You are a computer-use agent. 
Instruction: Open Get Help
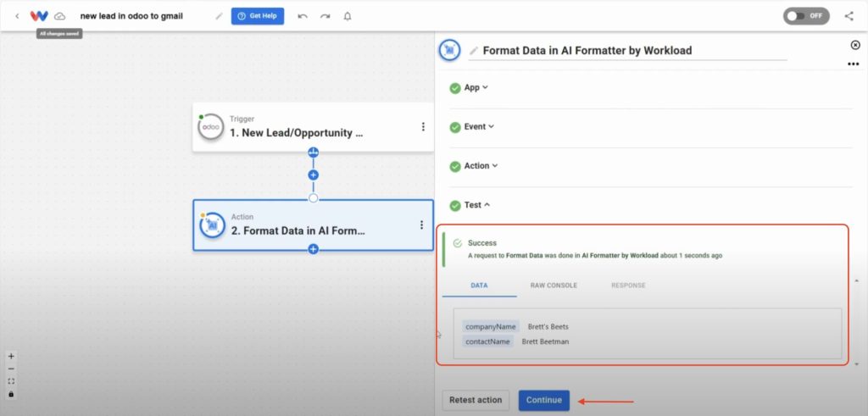(x=258, y=16)
